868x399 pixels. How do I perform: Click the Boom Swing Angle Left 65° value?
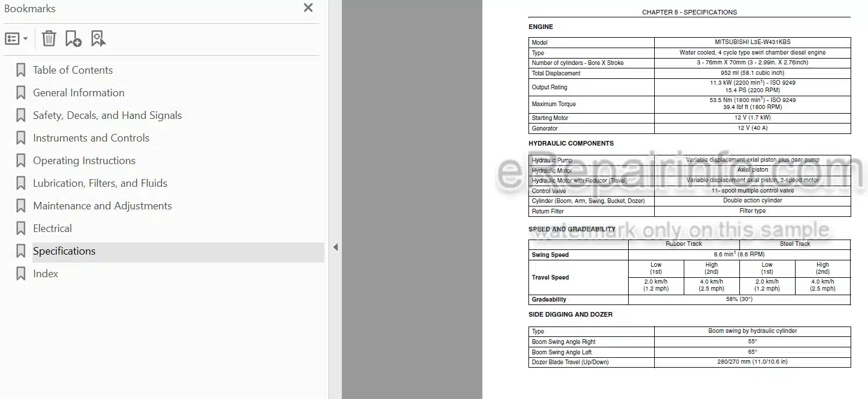752,351
